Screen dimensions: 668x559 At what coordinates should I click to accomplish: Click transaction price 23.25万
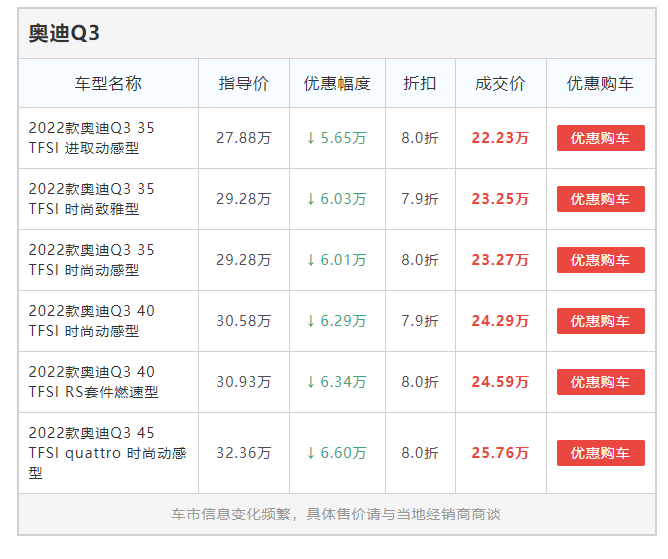click(x=500, y=199)
